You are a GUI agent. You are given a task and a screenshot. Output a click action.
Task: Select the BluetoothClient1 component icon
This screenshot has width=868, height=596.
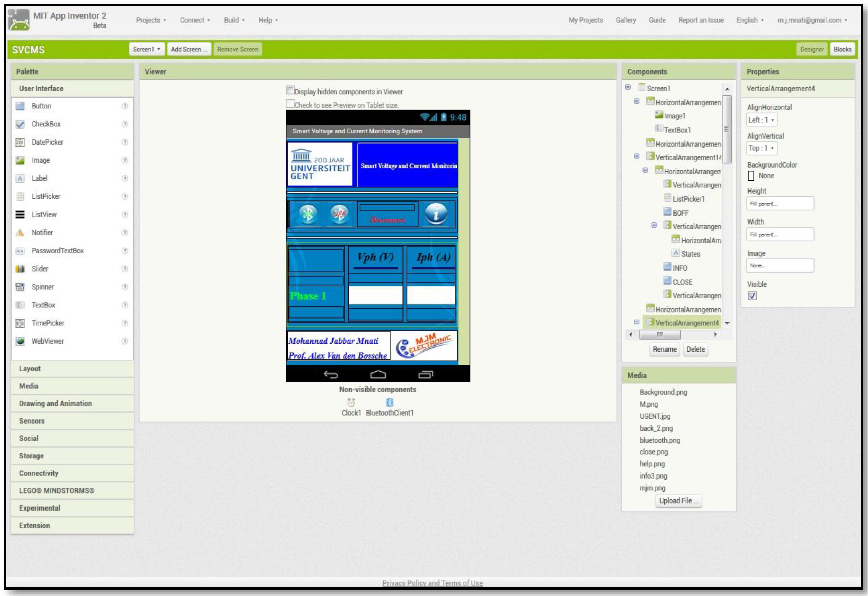tap(389, 403)
